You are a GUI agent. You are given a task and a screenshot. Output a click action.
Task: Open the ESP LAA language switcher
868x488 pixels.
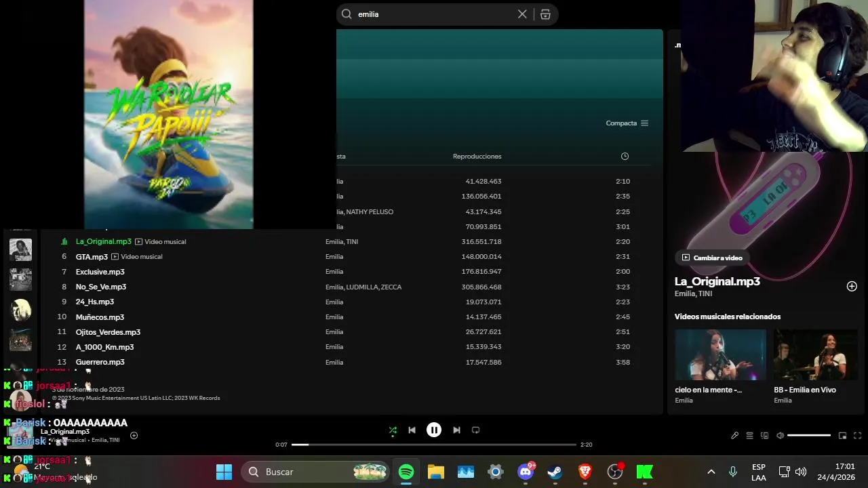point(759,472)
